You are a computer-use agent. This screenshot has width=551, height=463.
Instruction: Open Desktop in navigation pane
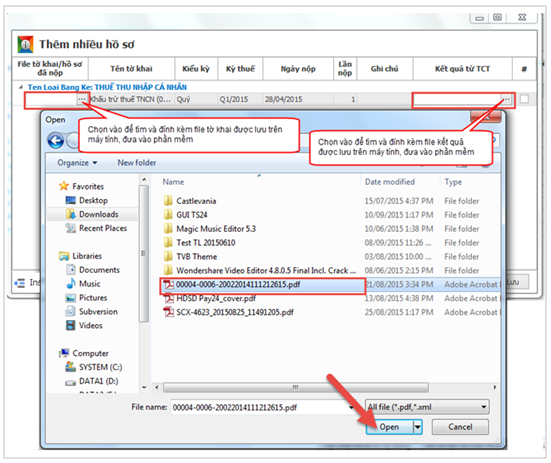93,201
